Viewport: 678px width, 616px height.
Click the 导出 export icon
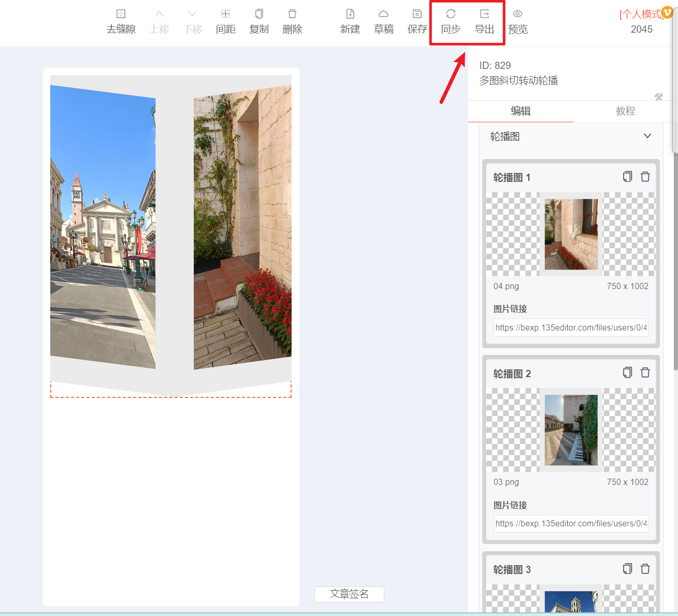[484, 14]
